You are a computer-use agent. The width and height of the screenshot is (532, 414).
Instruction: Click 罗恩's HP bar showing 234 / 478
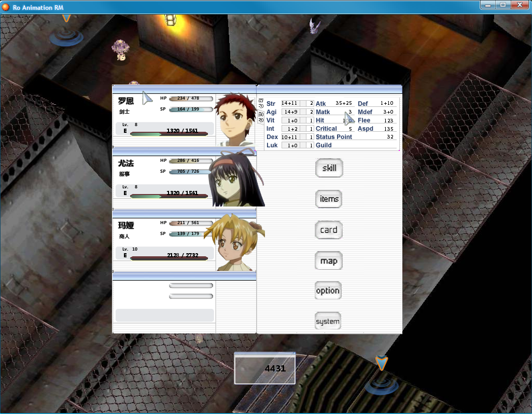191,99
